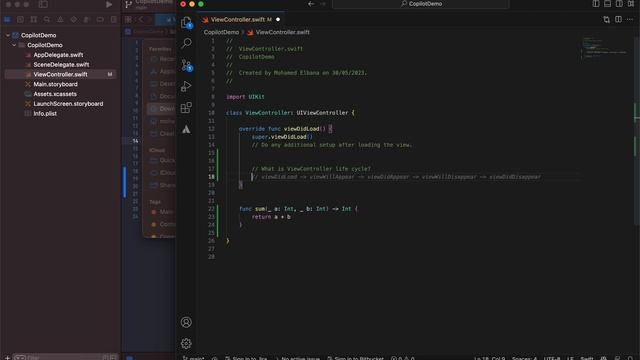The image size is (640, 360).
Task: Click Sign in to Bitbucket in status bar
Action: [x=355, y=358]
